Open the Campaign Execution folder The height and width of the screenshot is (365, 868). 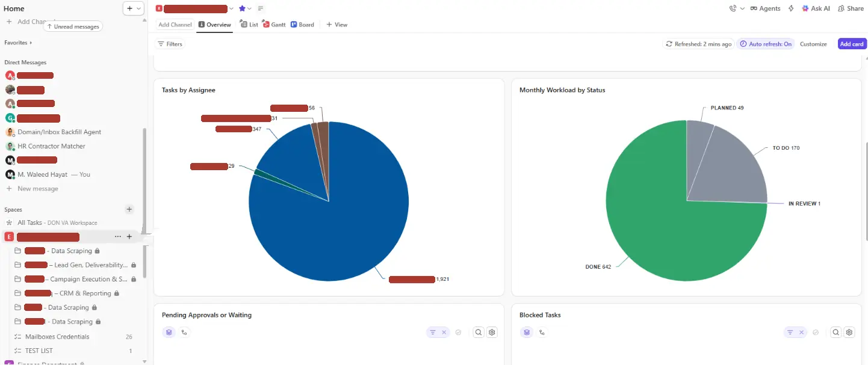point(75,279)
